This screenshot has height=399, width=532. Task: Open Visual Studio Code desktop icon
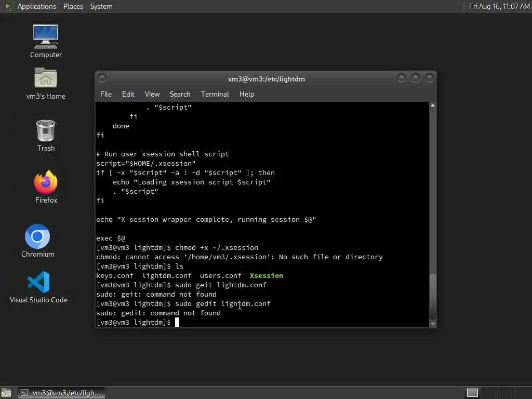[x=38, y=287]
